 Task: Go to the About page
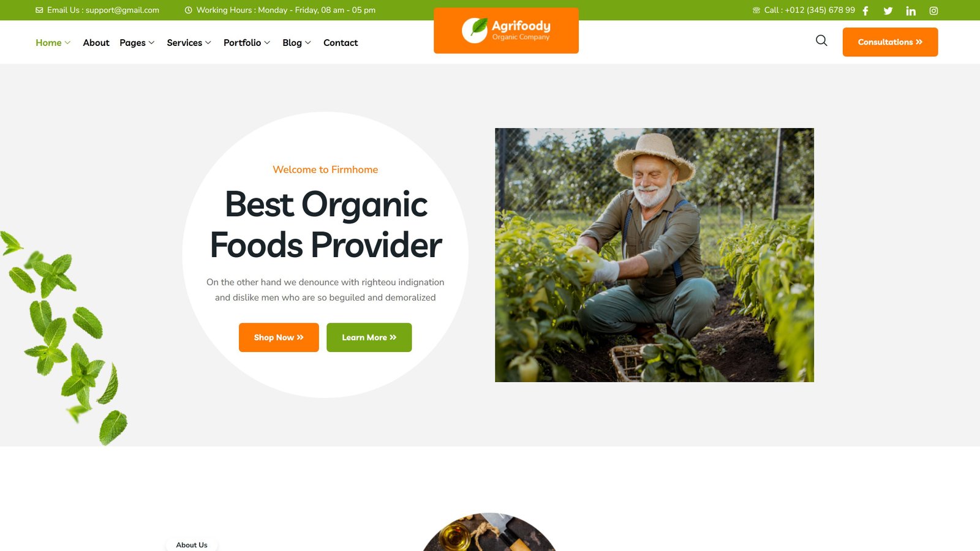[x=96, y=43]
